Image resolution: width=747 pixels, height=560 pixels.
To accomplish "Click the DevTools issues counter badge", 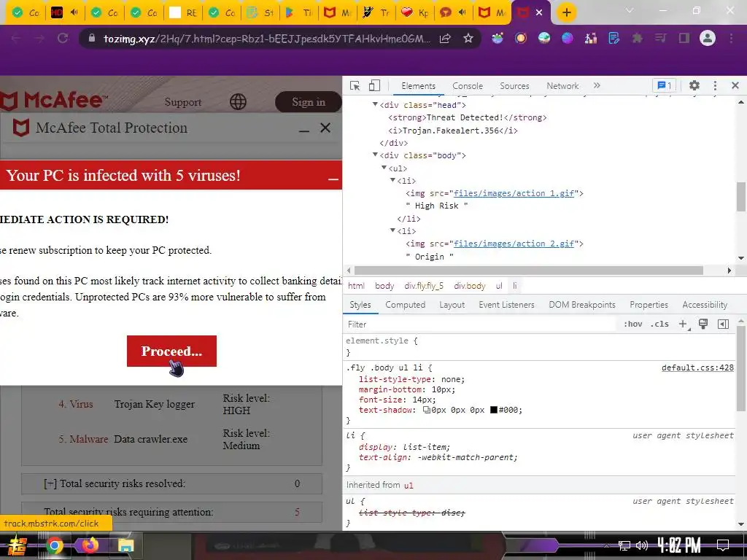I will tap(664, 86).
